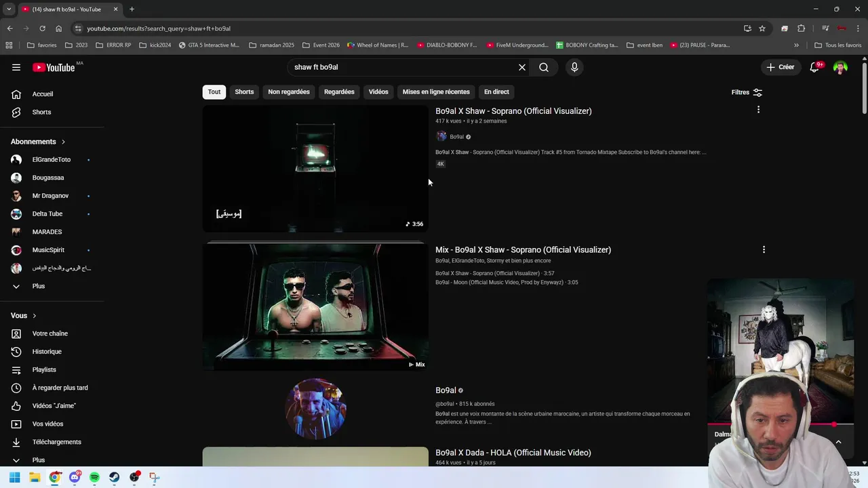Open the Mix playlist thumbnail

coord(315,307)
